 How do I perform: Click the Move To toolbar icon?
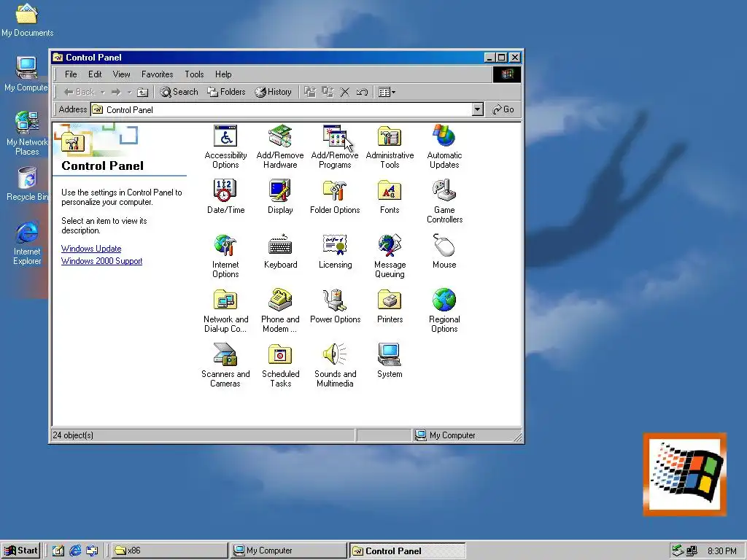(310, 92)
